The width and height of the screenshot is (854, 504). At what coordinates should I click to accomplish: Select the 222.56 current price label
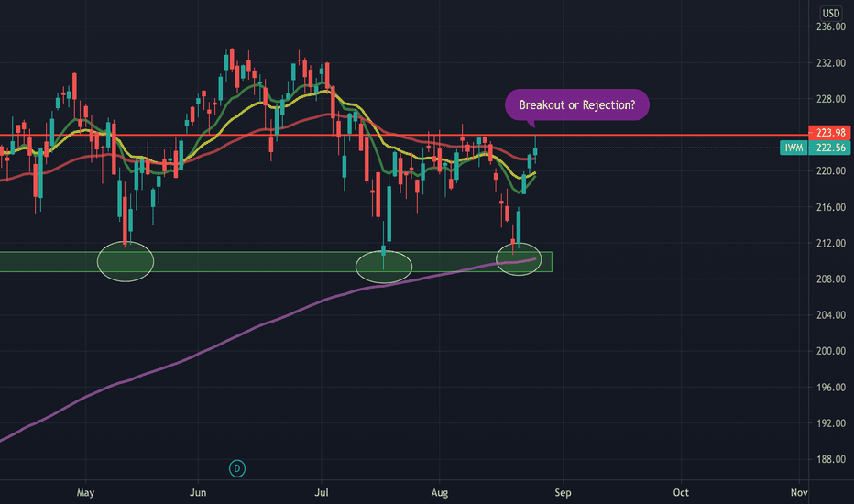829,148
